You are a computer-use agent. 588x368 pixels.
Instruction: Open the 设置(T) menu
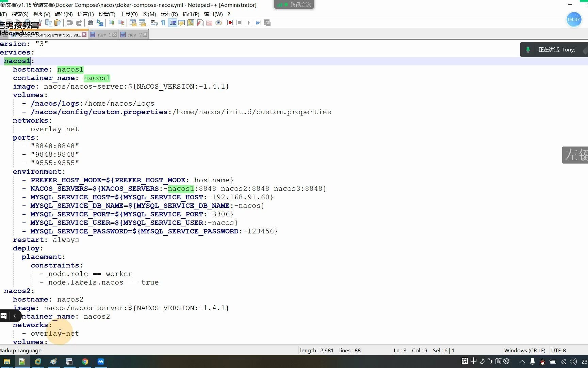click(107, 14)
